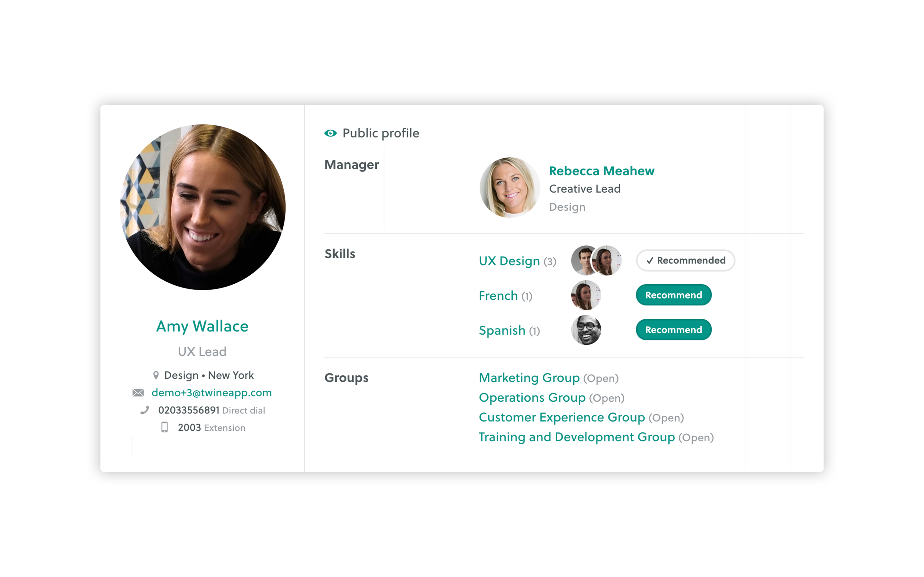Open the UX Design skill link
This screenshot has width=924, height=577.
[509, 261]
